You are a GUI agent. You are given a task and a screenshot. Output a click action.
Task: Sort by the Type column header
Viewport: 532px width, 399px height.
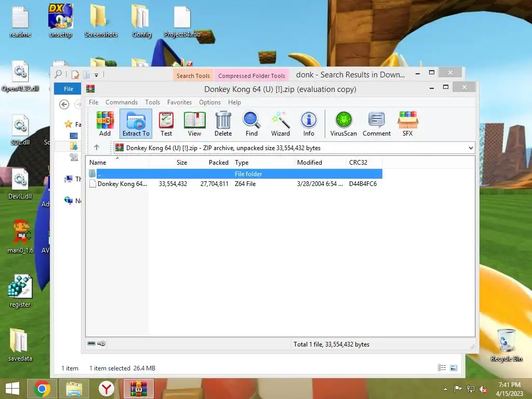point(242,163)
